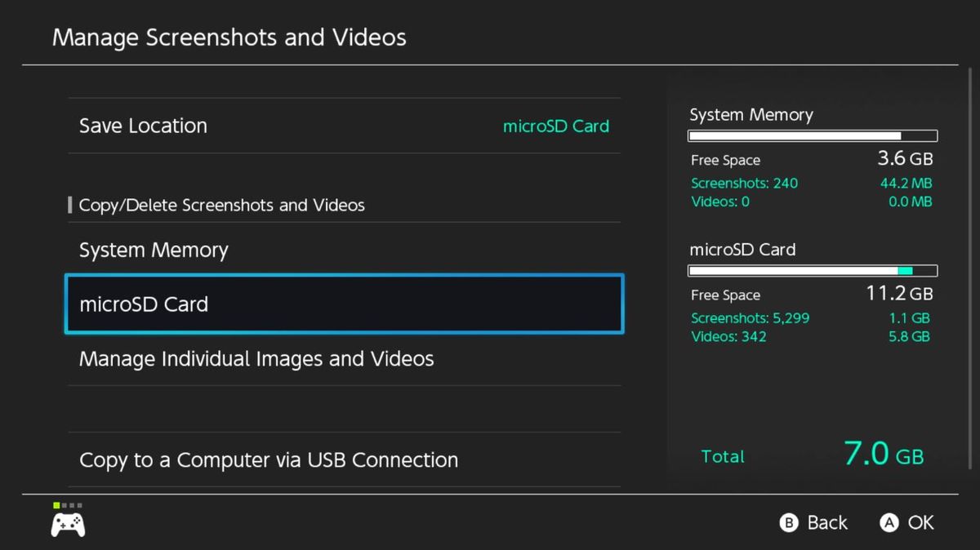The width and height of the screenshot is (980, 550).
Task: Open the microSD Card save destination selector
Action: 556,126
